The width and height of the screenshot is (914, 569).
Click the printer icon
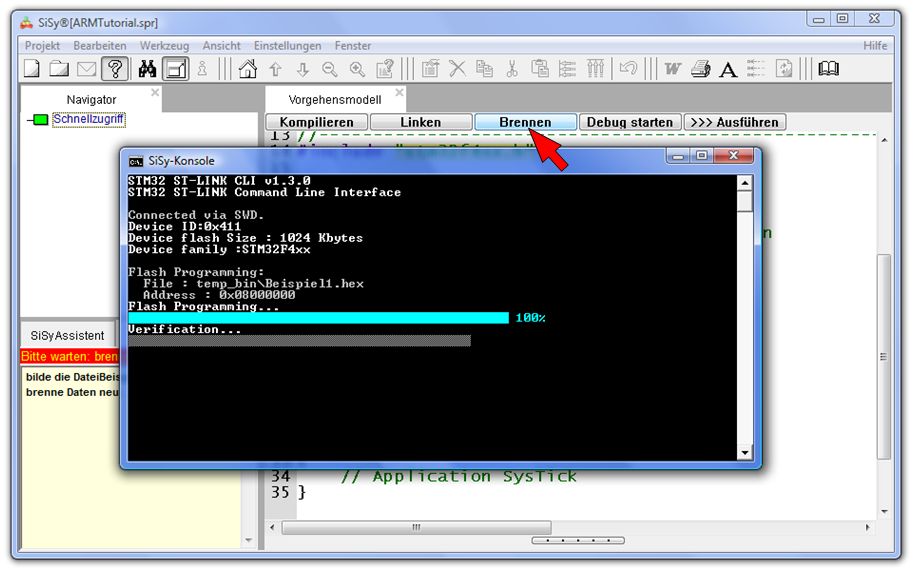[700, 68]
